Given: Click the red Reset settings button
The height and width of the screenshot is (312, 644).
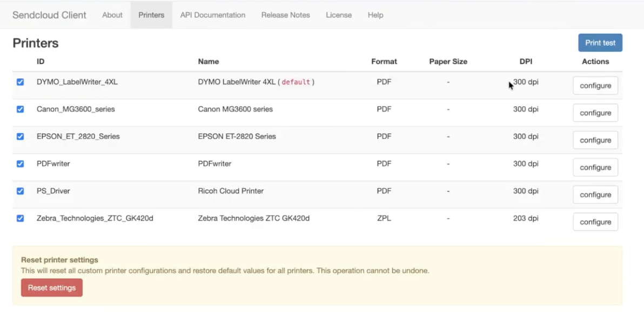Looking at the screenshot, I should pos(52,288).
